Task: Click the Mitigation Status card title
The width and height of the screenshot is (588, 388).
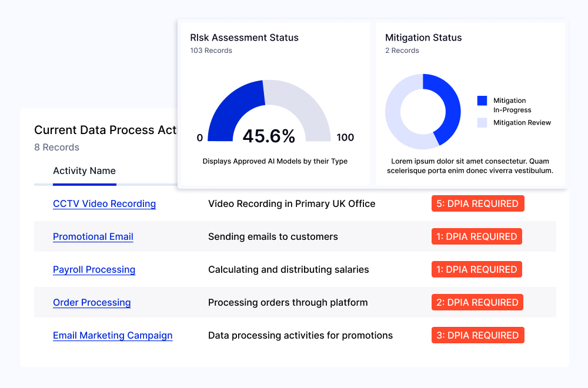Action: [x=423, y=37]
